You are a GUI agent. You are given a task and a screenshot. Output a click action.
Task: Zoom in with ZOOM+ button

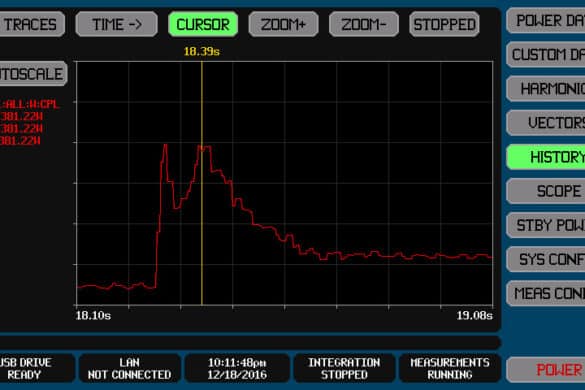pyautogui.click(x=284, y=24)
